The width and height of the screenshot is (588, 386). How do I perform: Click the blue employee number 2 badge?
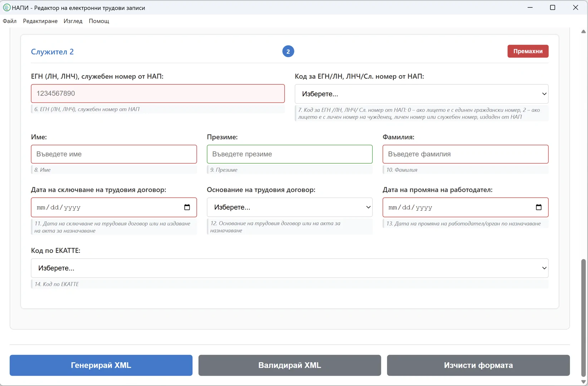[288, 51]
